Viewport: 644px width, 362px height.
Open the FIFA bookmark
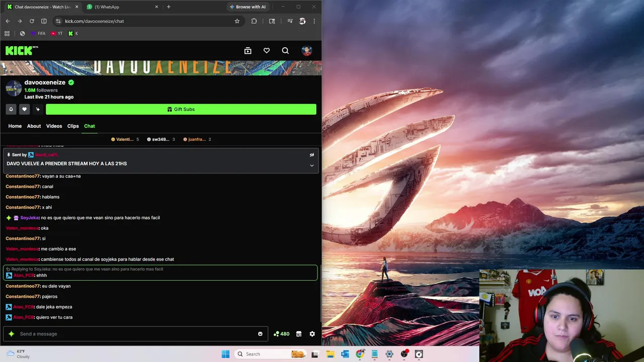tap(38, 34)
